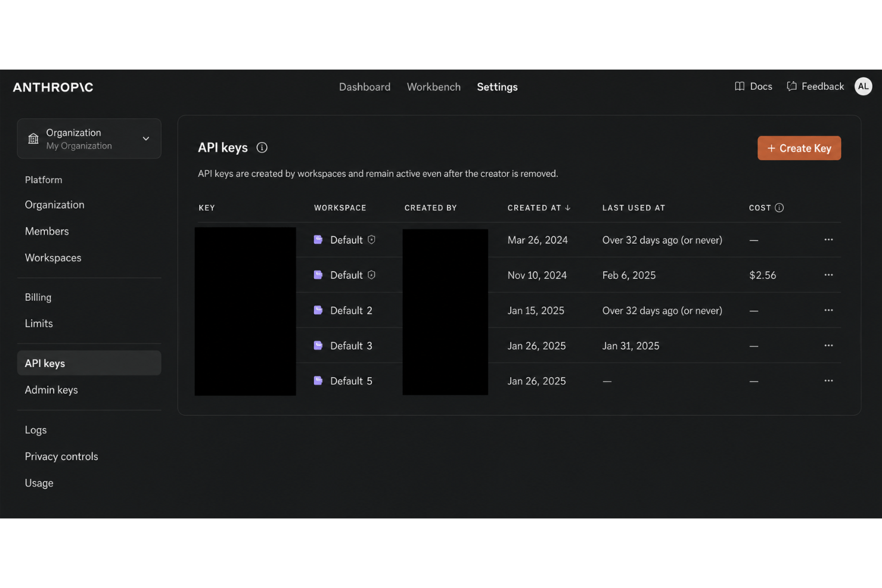Viewport: 882px width, 588px height.
Task: Click the Platform section label
Action: click(x=44, y=180)
